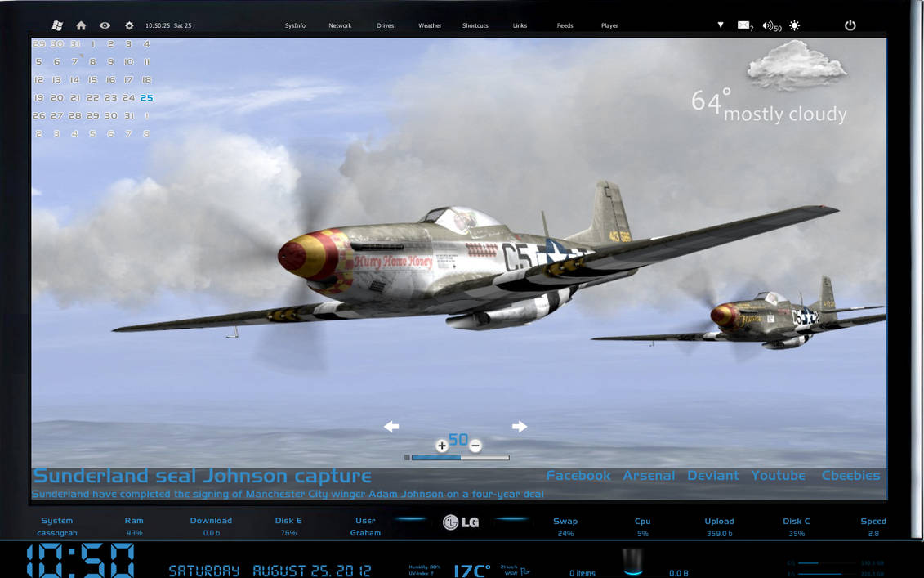Viewport: 924px width, 578px height.
Task: Toggle the eye visibility icon
Action: point(105,25)
